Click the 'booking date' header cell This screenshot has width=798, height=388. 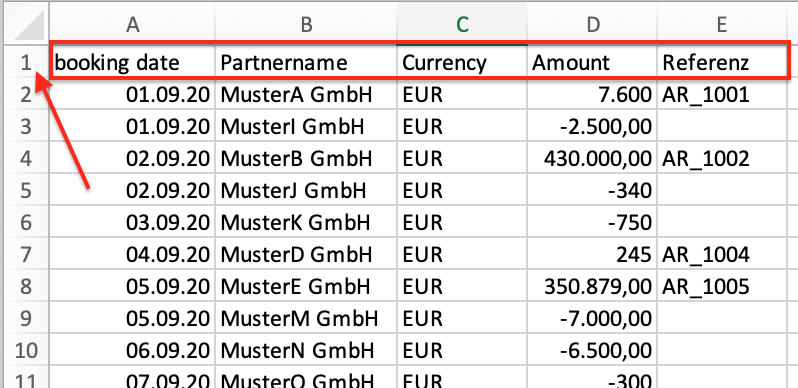pyautogui.click(x=132, y=63)
